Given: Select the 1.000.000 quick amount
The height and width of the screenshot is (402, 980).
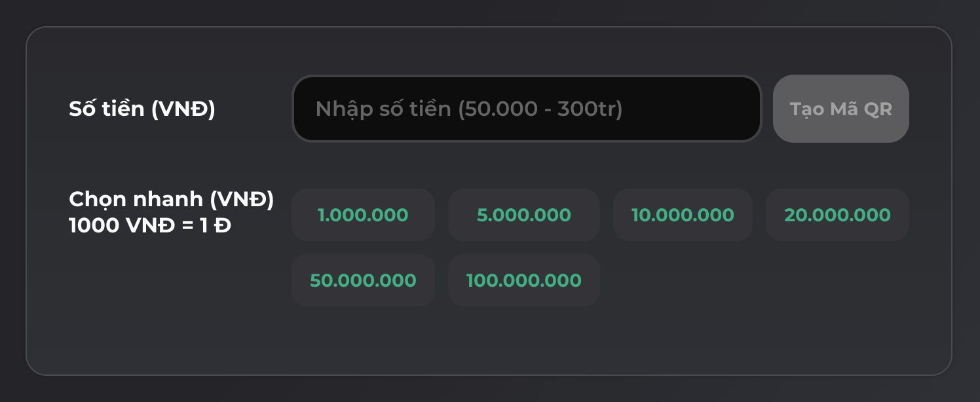Looking at the screenshot, I should [363, 215].
